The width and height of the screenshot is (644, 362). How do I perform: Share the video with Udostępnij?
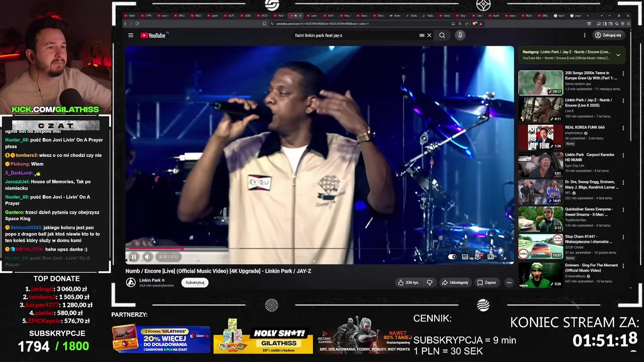tap(455, 283)
